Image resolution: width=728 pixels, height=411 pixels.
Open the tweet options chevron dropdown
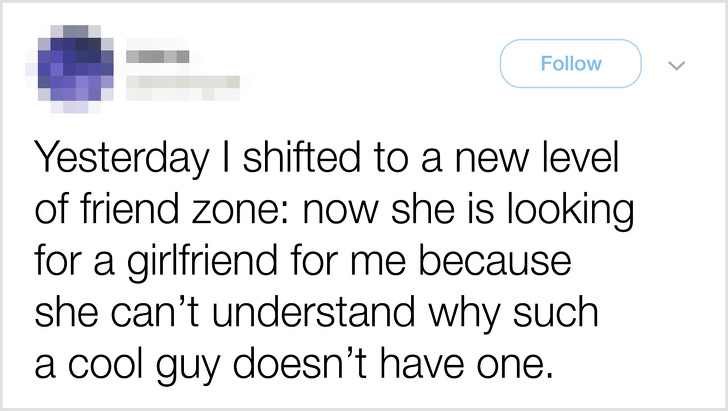(676, 65)
